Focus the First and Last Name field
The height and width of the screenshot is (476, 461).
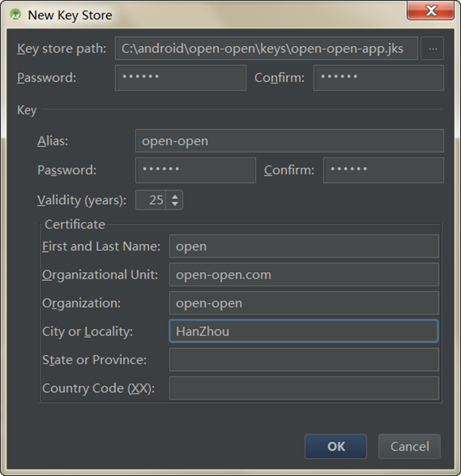tap(304, 246)
